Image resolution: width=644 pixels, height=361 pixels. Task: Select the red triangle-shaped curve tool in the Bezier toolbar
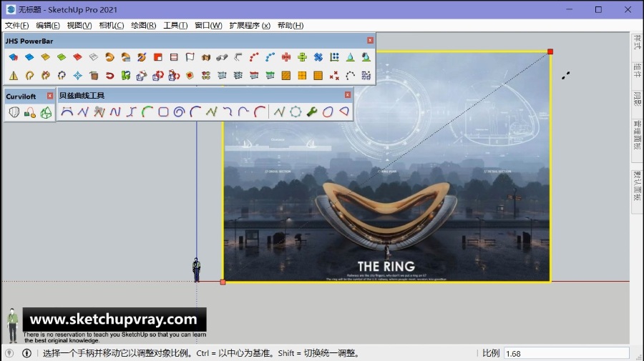[x=344, y=112]
